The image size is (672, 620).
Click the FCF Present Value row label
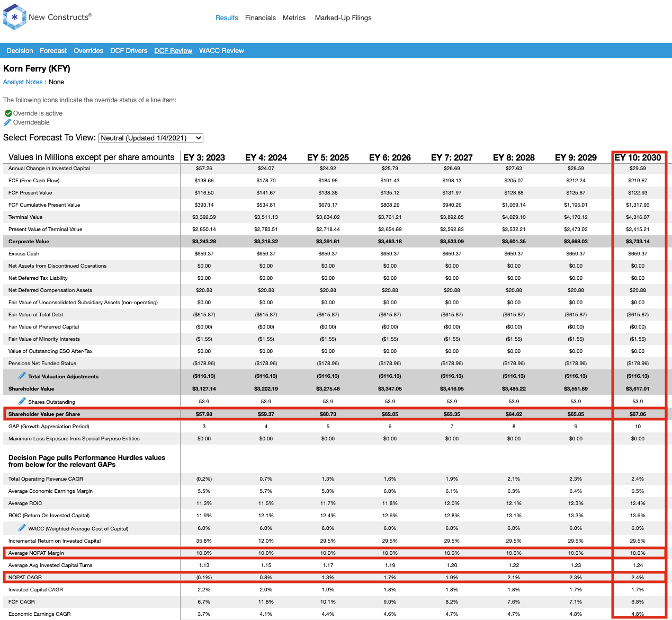point(30,193)
